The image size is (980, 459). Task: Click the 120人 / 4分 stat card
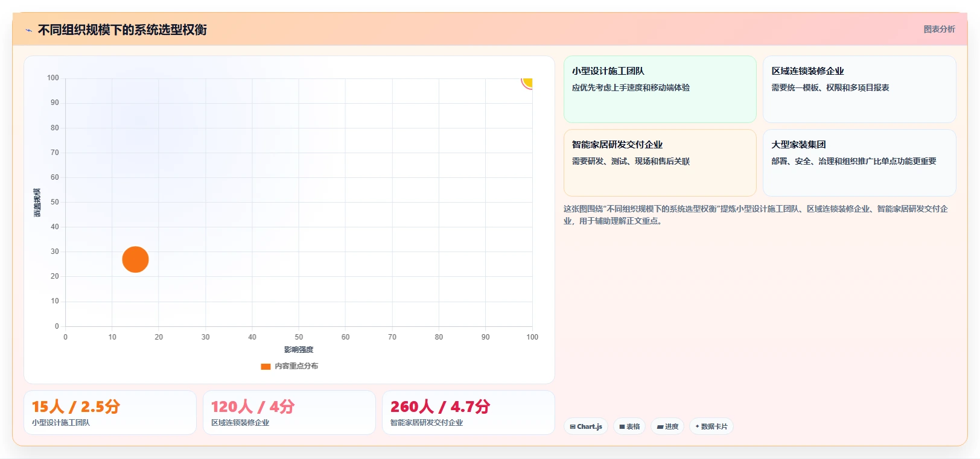pos(289,413)
